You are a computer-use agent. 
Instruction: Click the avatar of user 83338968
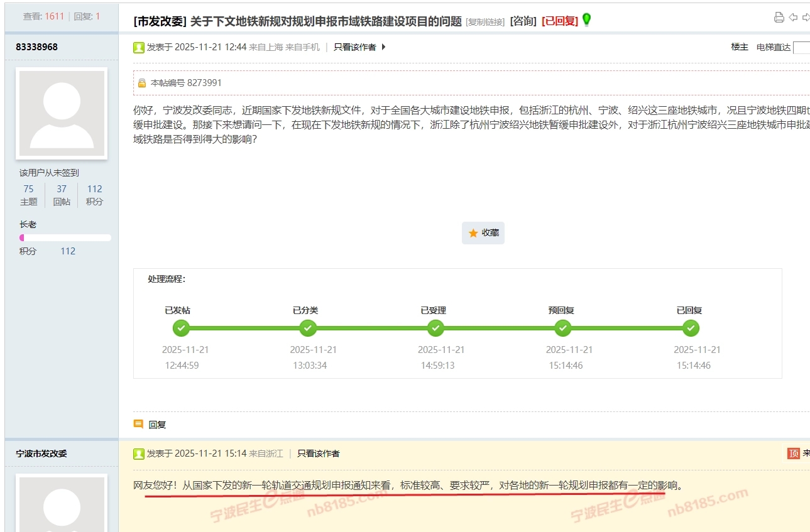(x=62, y=113)
